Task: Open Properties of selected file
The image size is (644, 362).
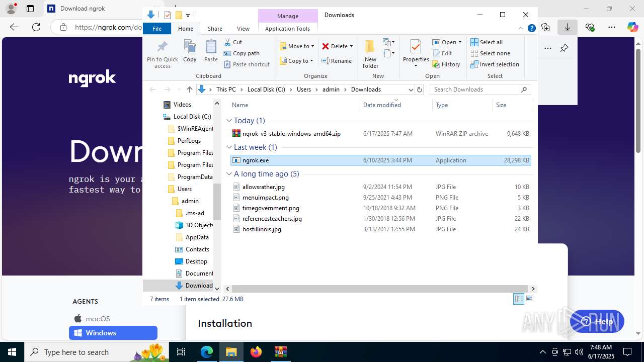Action: [x=416, y=54]
